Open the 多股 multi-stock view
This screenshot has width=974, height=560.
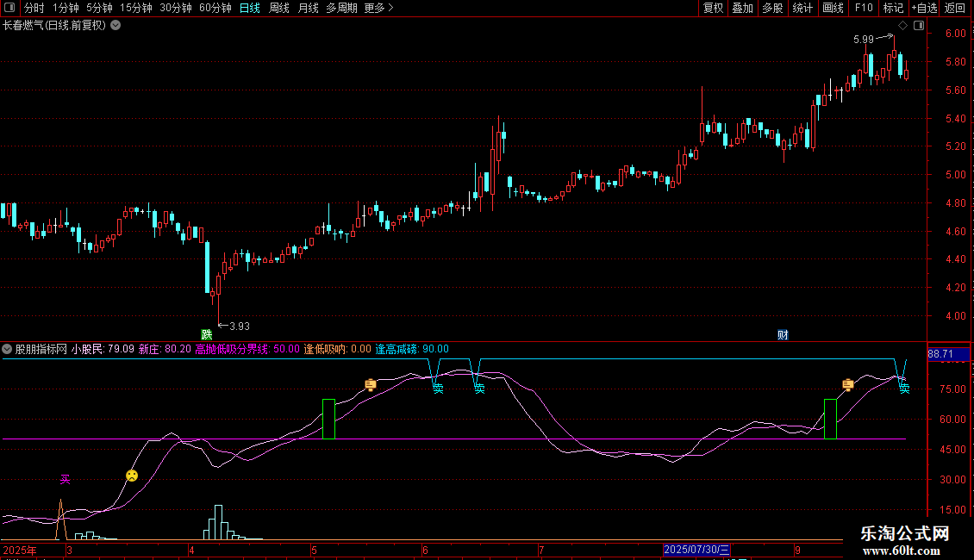[x=773, y=8]
